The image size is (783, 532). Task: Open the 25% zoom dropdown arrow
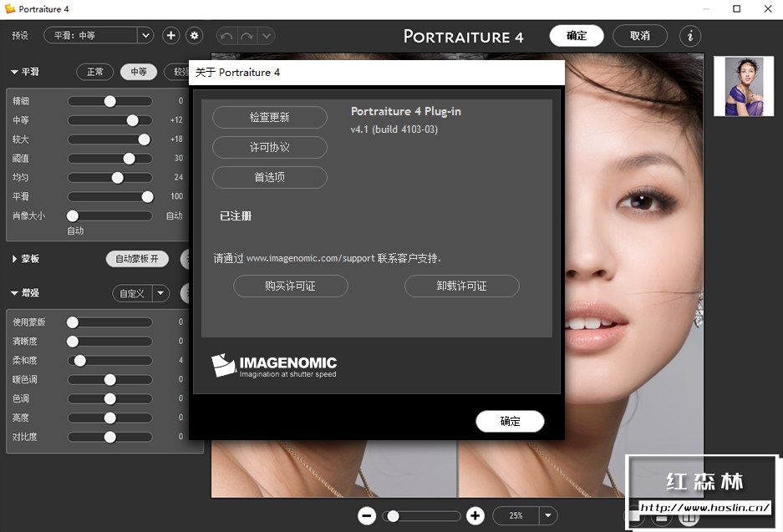(x=548, y=515)
